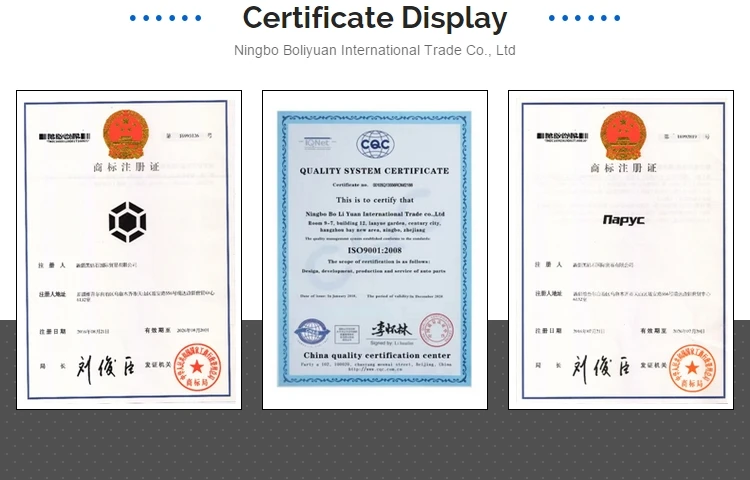Screen dimensions: 750x480
Task: Click the red star seal on left certificate
Action: point(197,367)
